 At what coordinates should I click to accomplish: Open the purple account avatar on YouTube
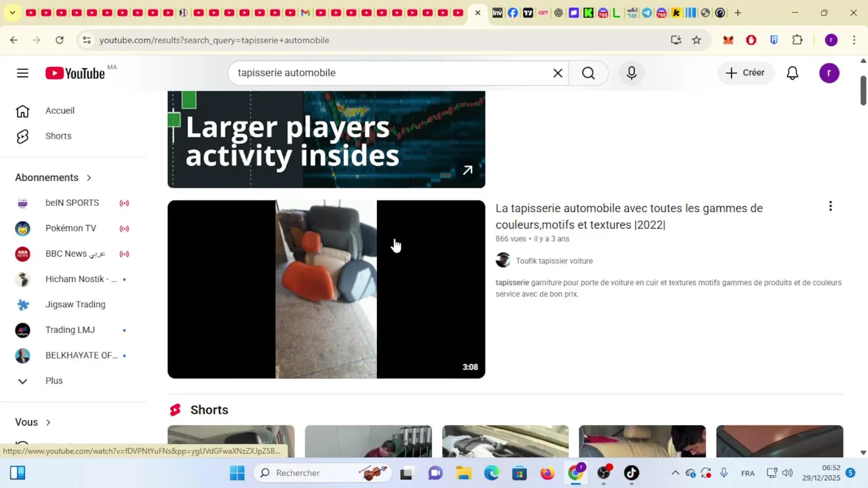pyautogui.click(x=829, y=73)
